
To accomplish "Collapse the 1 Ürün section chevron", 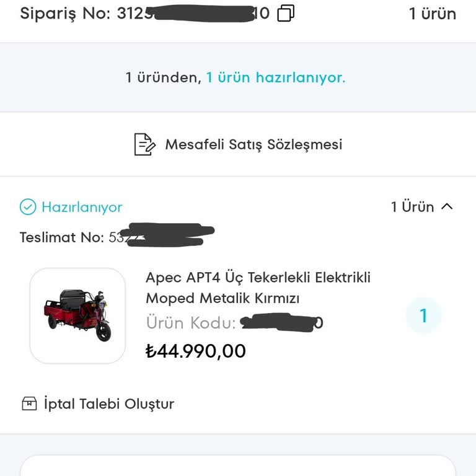I will [x=447, y=206].
